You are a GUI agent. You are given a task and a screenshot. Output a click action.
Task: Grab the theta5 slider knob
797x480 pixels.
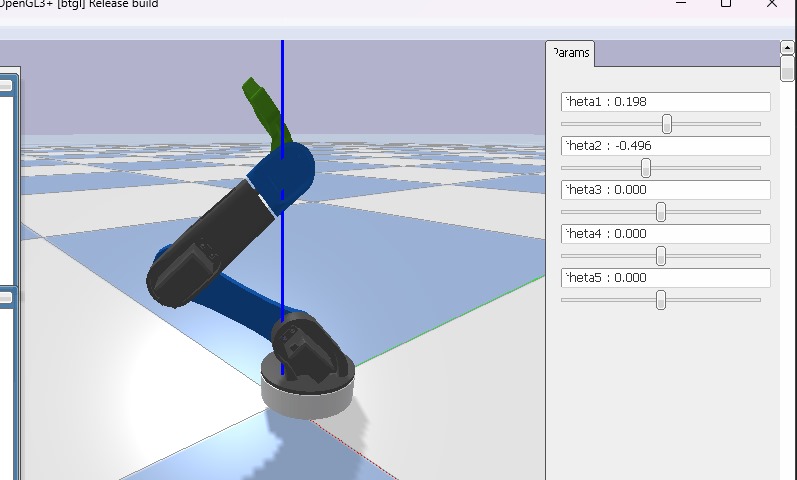click(661, 300)
